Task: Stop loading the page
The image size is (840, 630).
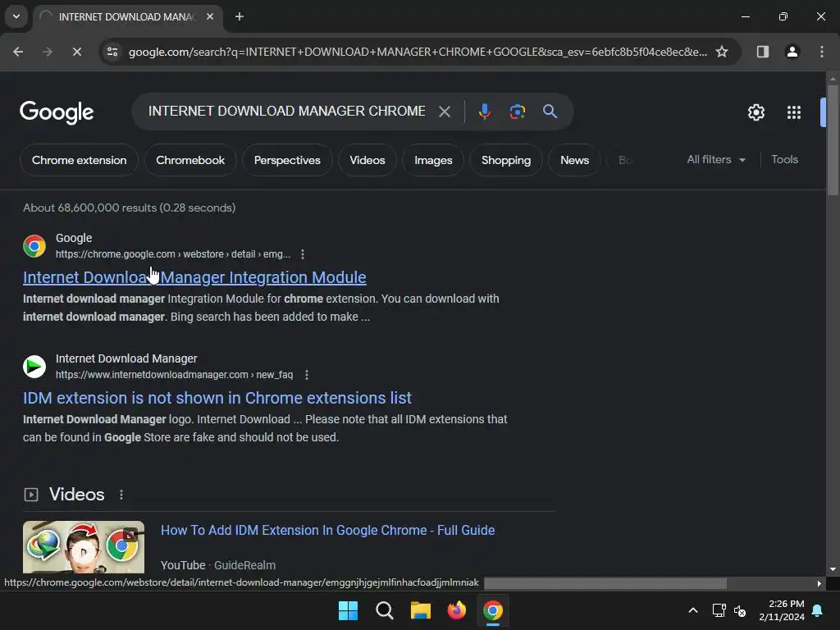Action: pyautogui.click(x=76, y=52)
